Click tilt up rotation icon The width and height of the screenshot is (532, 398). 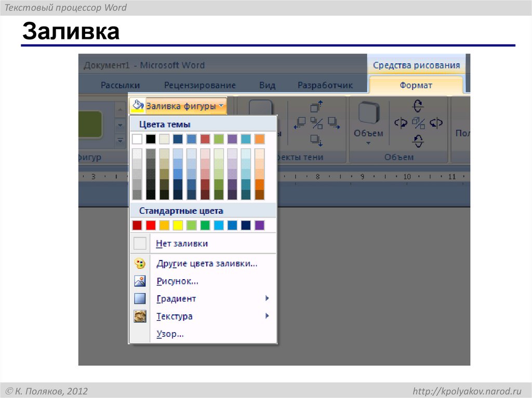click(x=418, y=106)
